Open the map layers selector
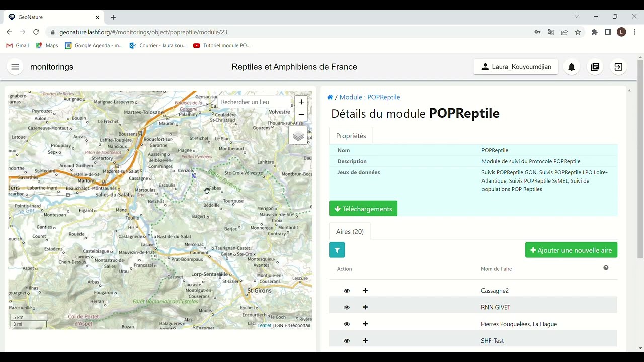644x362 pixels. click(298, 136)
